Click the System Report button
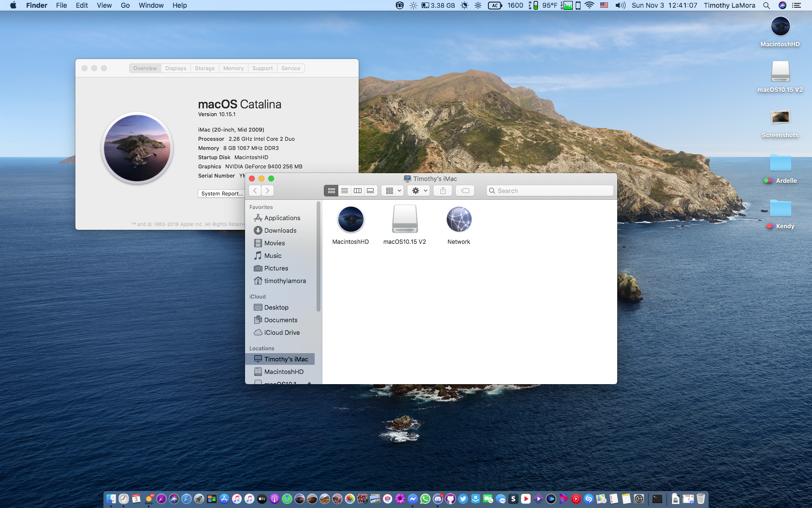Viewport: 812px width, 508px height. 222,194
